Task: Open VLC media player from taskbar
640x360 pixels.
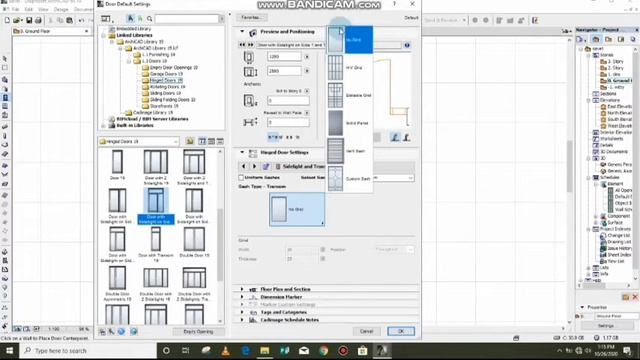Action: tap(225, 351)
